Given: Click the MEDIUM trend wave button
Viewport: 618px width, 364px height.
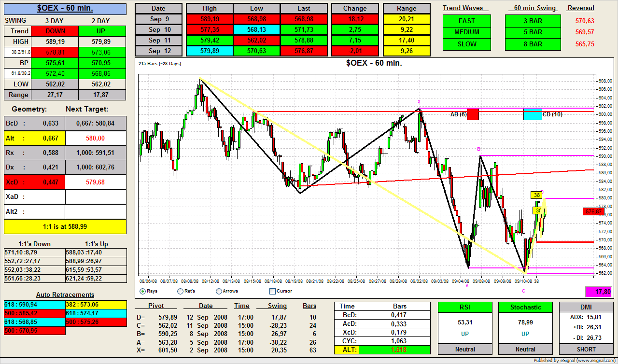Looking at the screenshot, I should pos(467,32).
